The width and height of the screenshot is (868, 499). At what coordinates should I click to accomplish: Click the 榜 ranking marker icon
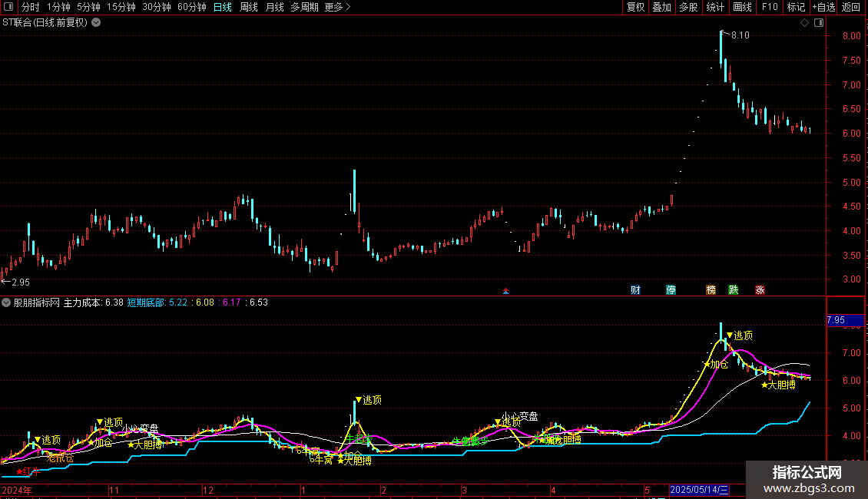[x=711, y=290]
